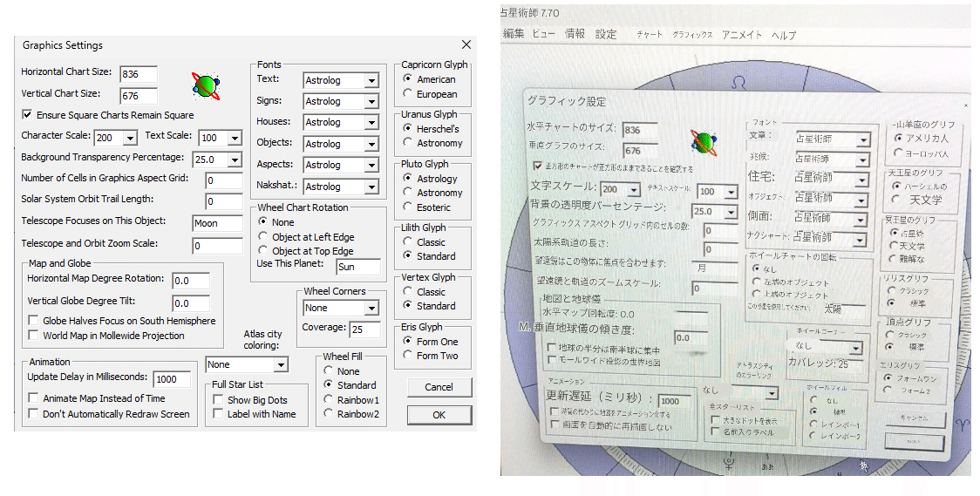
Task: Choose Herschel's Uranus glyph
Action: coord(407,128)
